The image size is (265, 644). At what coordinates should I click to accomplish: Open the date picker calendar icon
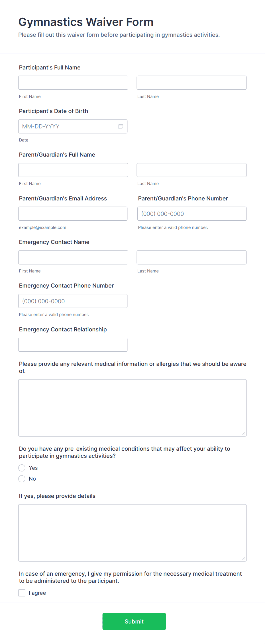click(x=121, y=126)
